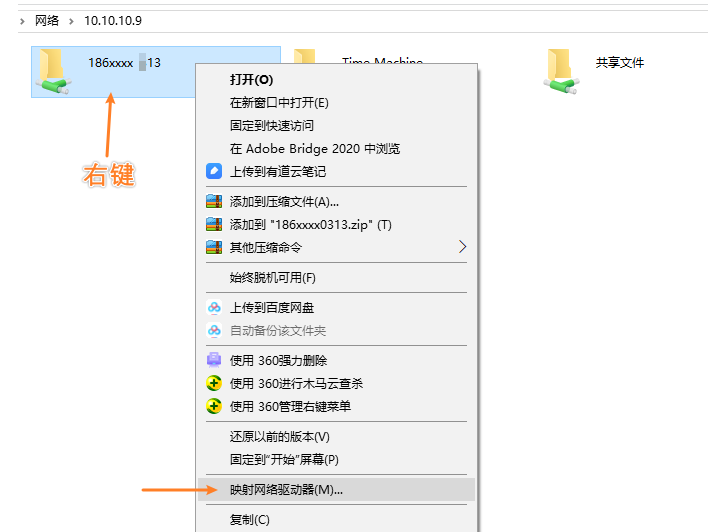
Task: Click the 360 强力删除 icon
Action: [x=213, y=360]
